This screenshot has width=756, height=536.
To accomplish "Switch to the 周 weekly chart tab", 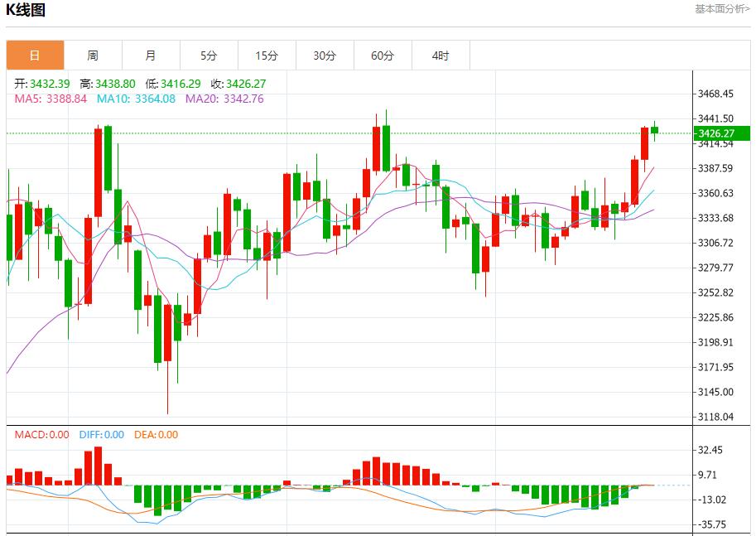I will click(x=93, y=55).
